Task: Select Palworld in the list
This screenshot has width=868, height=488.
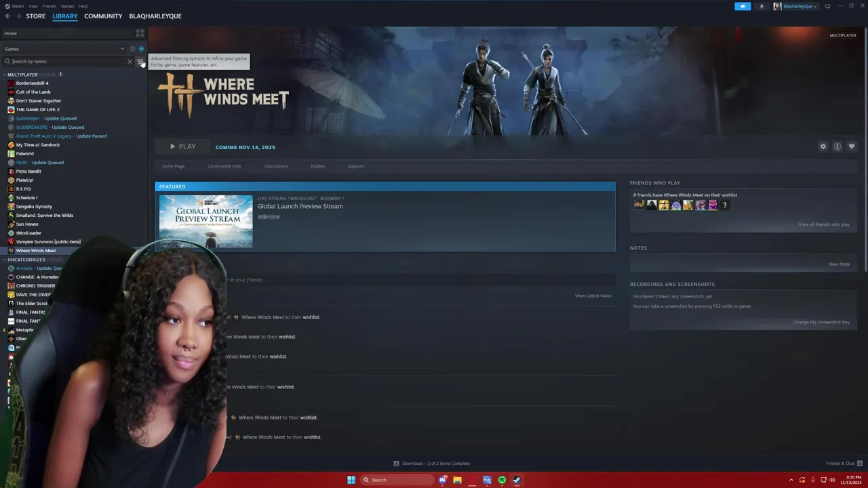Action: coord(24,154)
